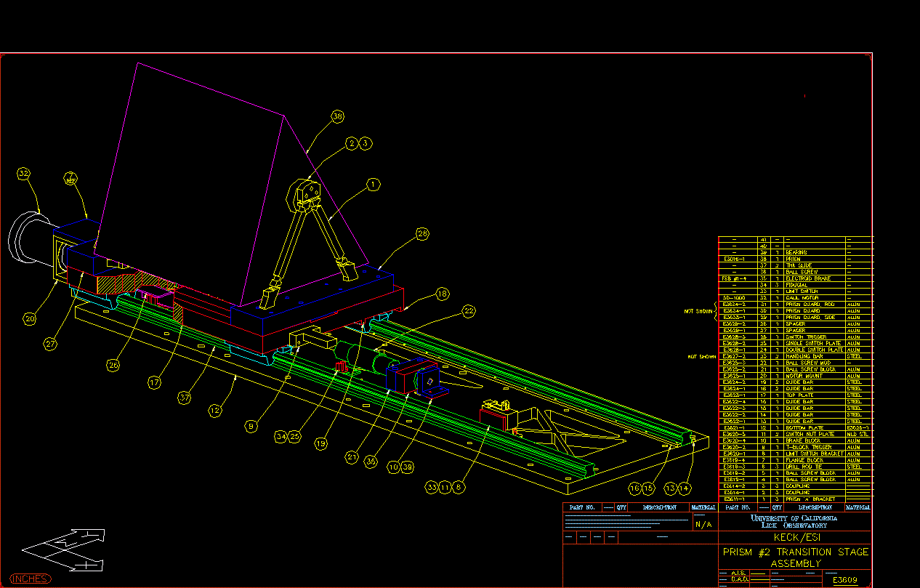920x588 pixels.
Task: Click the GALIL MOTOR description cell
Action: tap(814, 298)
